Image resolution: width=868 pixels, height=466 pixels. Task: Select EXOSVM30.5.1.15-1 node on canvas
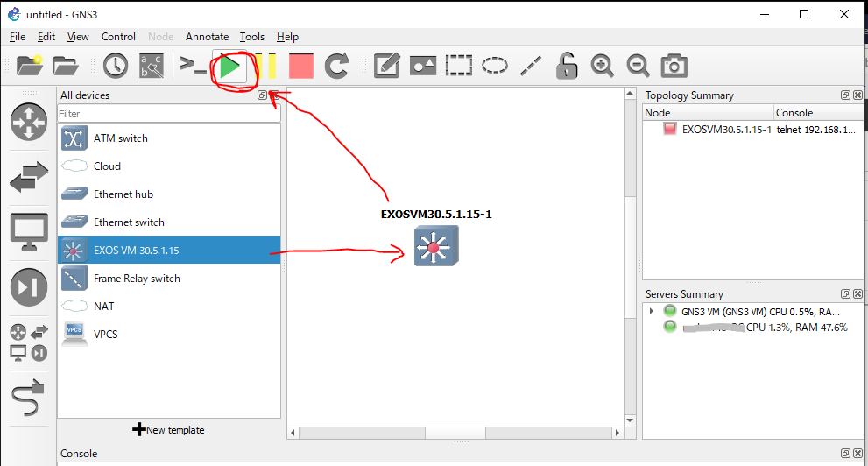click(x=436, y=246)
